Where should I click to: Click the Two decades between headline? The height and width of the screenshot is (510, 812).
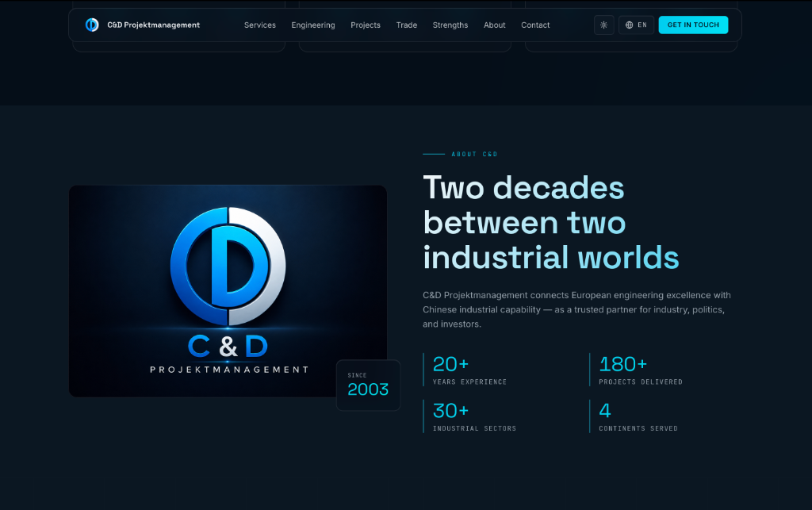550,223
